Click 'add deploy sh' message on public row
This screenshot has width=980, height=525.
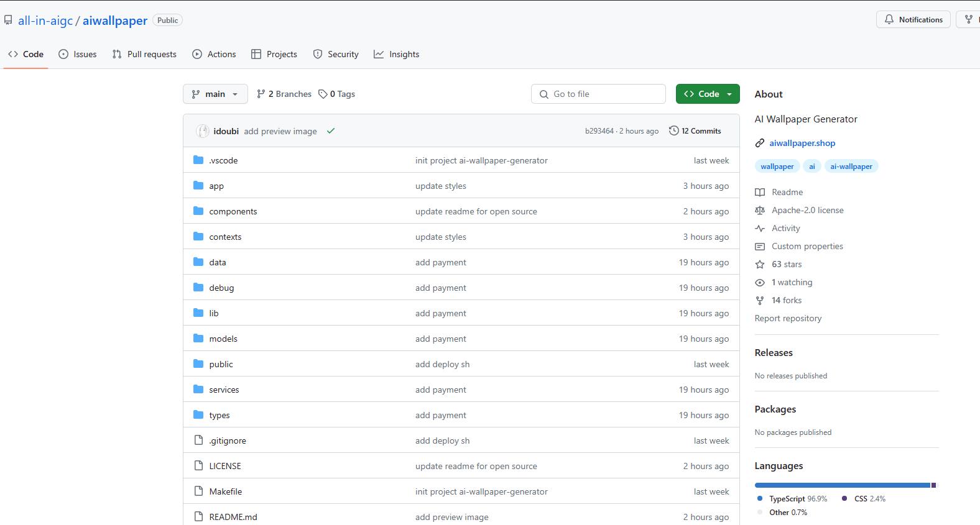pyautogui.click(x=443, y=364)
